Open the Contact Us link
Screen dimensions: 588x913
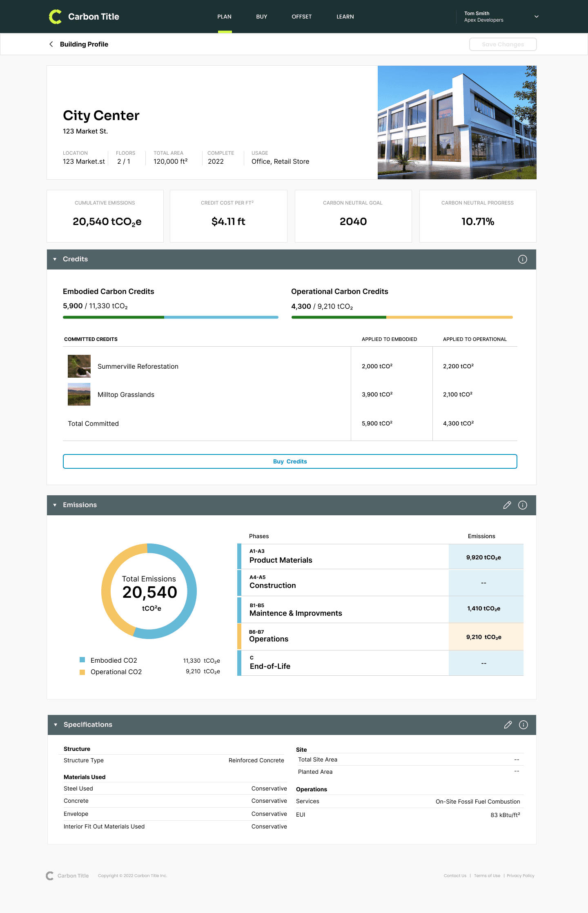455,876
